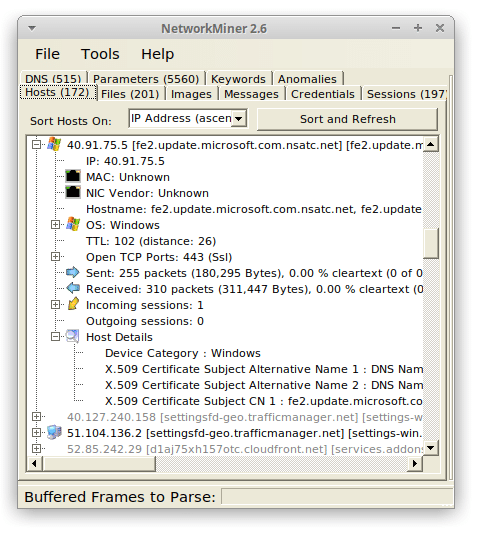481x534 pixels.
Task: Click the Received packets left arrow icon
Action: pos(73,288)
